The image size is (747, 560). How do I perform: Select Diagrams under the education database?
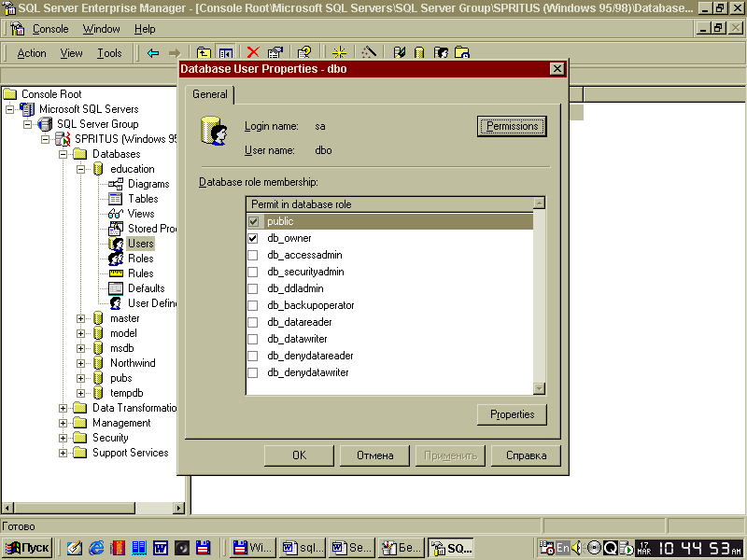(148, 184)
